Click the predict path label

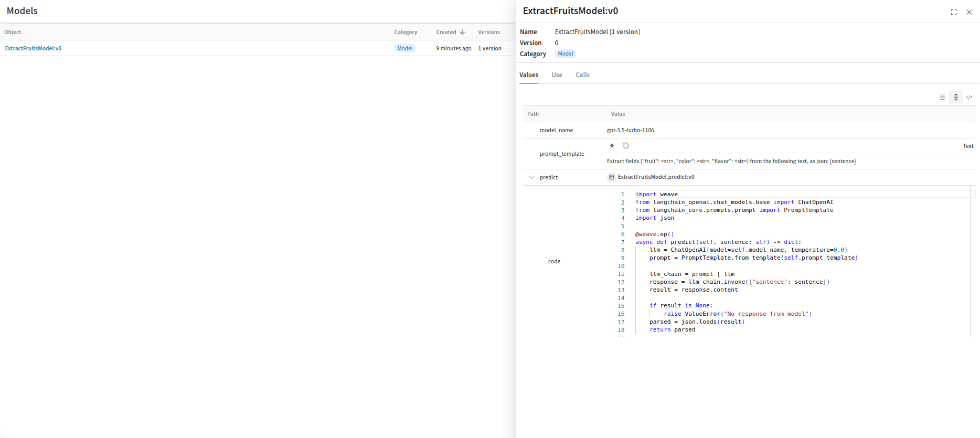click(549, 177)
